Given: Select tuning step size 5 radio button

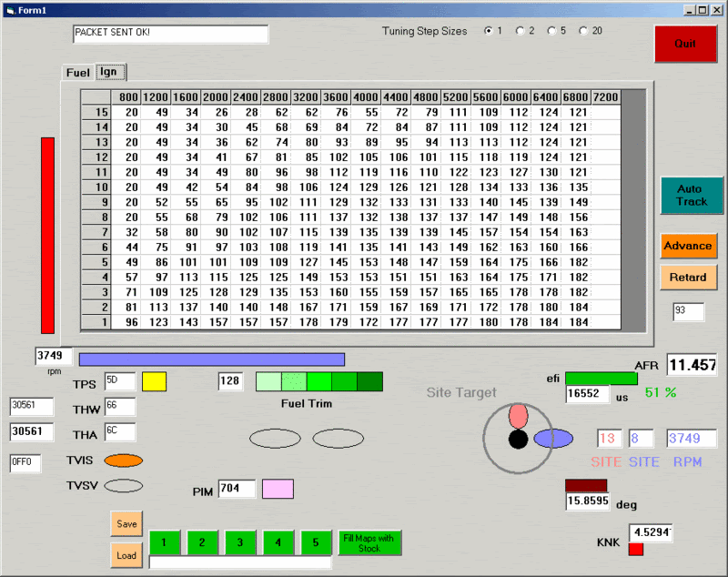Looking at the screenshot, I should (551, 31).
